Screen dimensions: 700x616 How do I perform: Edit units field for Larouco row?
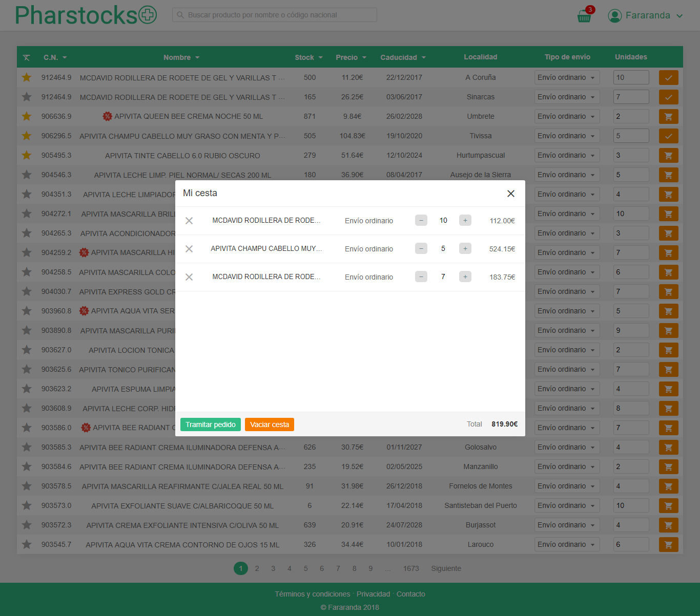click(x=631, y=544)
